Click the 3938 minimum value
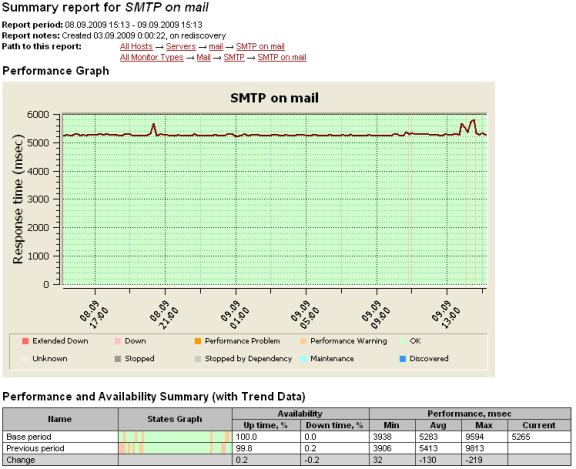The height and width of the screenshot is (469, 576). [382, 437]
